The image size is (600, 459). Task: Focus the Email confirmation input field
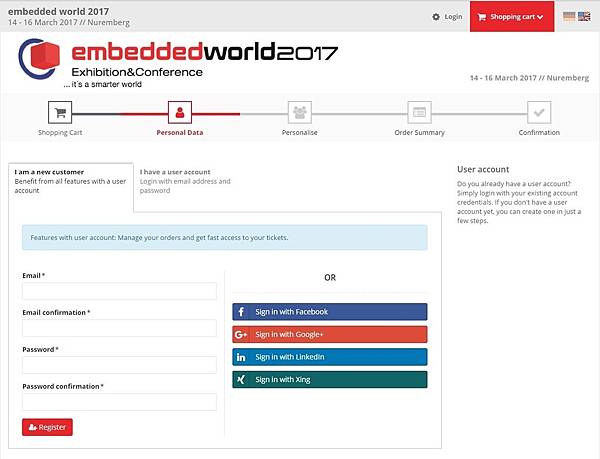119,328
